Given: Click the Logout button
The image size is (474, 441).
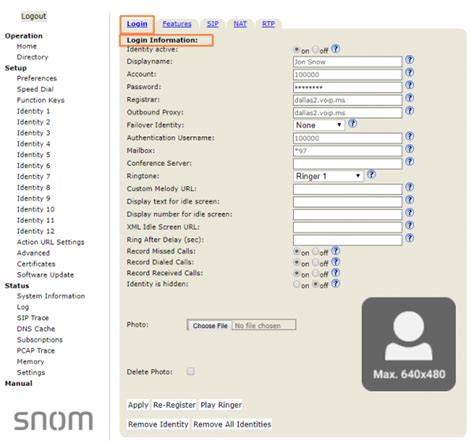Looking at the screenshot, I should [34, 16].
